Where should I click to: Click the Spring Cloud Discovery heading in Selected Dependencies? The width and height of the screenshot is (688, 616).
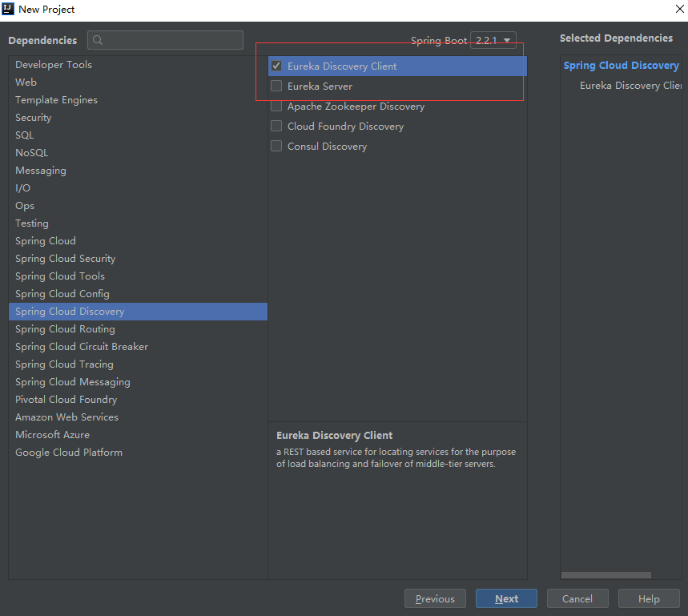[622, 66]
